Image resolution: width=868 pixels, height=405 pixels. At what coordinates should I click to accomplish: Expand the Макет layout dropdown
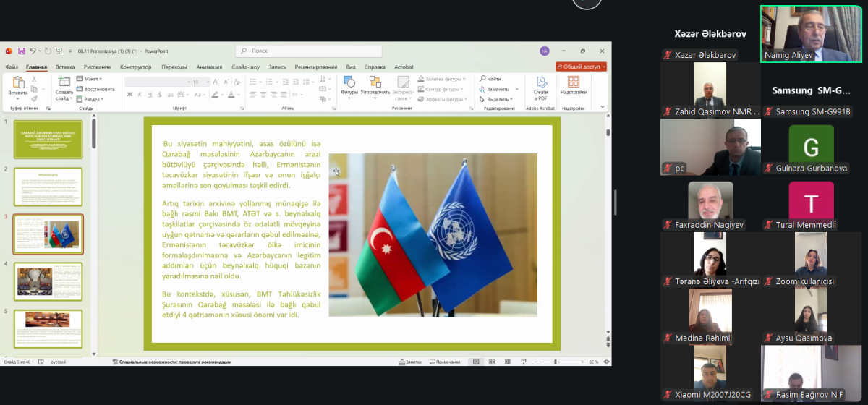pyautogui.click(x=91, y=79)
